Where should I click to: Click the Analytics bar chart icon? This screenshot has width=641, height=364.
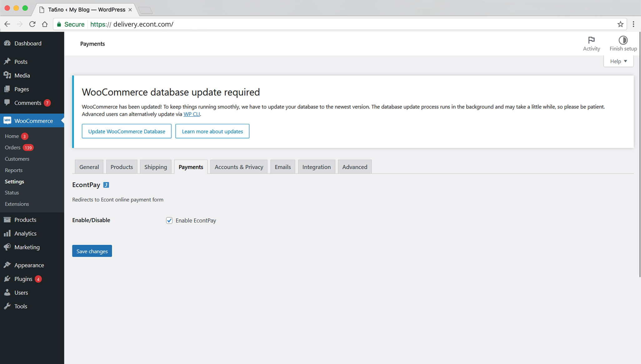7,233
